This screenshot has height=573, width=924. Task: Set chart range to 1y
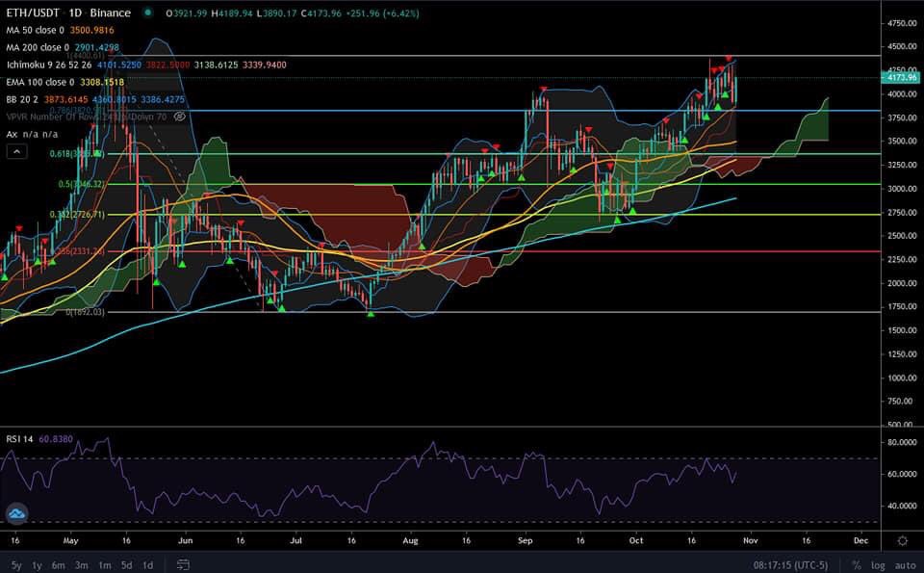point(37,564)
